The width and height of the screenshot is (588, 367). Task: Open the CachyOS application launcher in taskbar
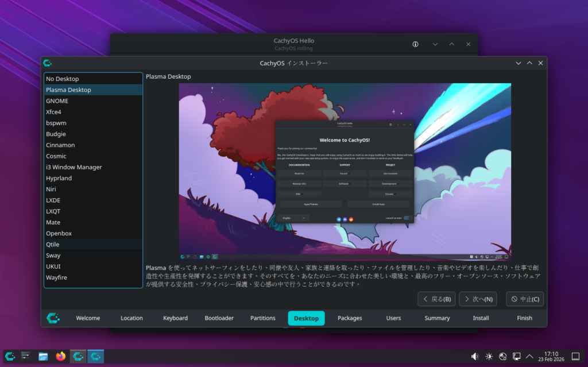10,357
